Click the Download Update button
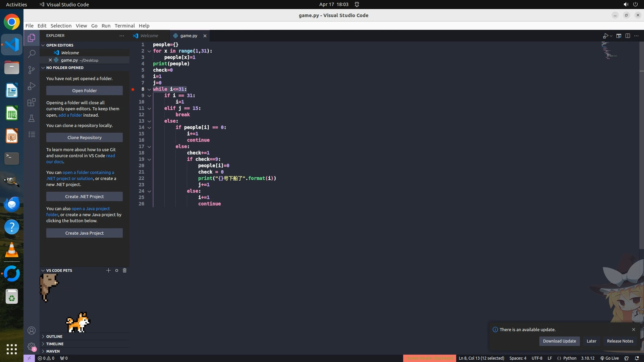The height and width of the screenshot is (362, 644). (x=559, y=341)
